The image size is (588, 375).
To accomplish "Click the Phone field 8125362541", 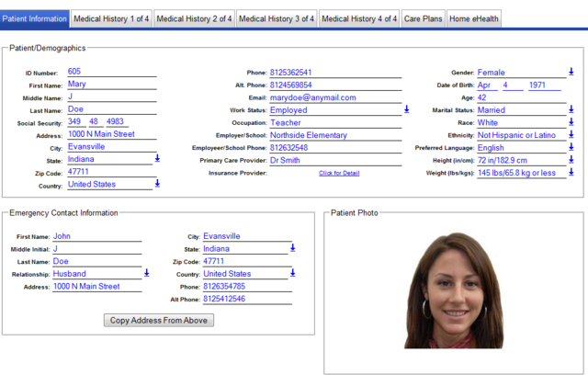I will (x=335, y=73).
